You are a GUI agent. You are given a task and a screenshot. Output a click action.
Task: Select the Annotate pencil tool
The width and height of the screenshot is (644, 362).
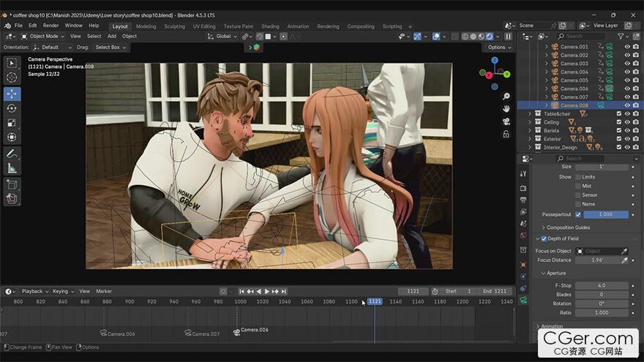(12, 154)
